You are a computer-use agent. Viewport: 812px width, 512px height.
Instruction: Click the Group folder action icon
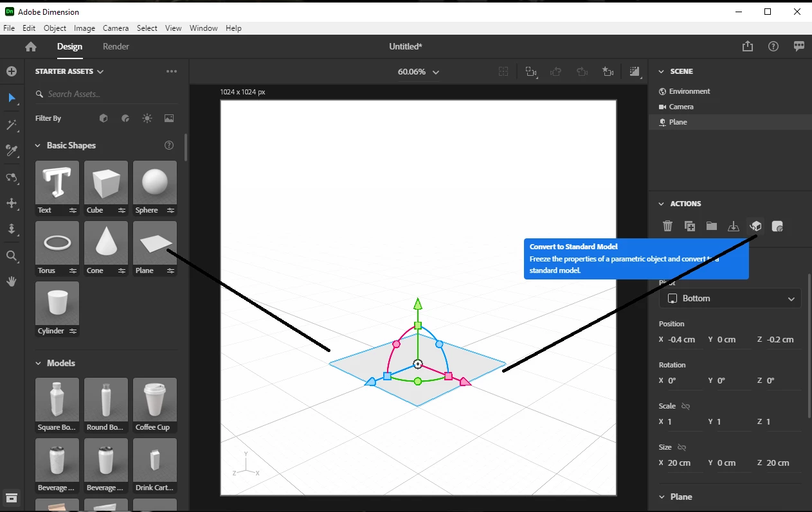coord(712,226)
